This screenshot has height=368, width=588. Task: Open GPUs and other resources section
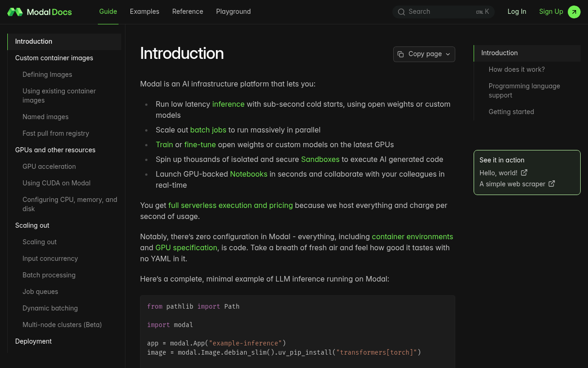55,150
